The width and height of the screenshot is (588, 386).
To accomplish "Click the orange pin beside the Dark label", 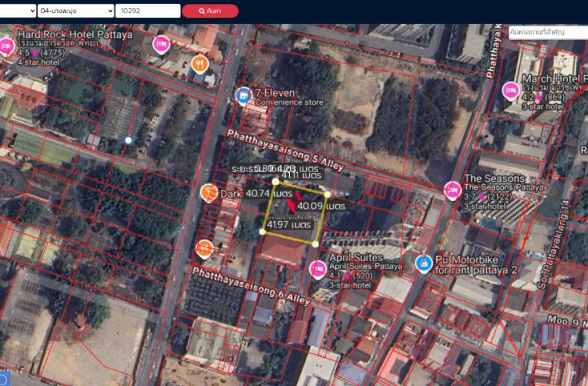I will pyautogui.click(x=209, y=192).
